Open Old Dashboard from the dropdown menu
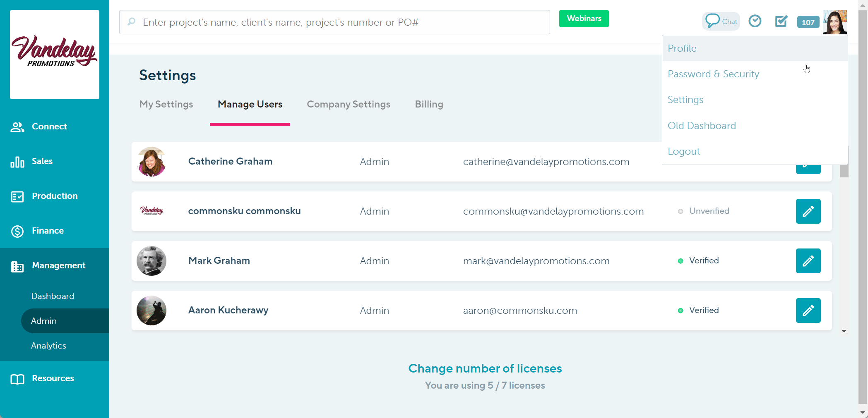The height and width of the screenshot is (418, 868). (x=702, y=125)
